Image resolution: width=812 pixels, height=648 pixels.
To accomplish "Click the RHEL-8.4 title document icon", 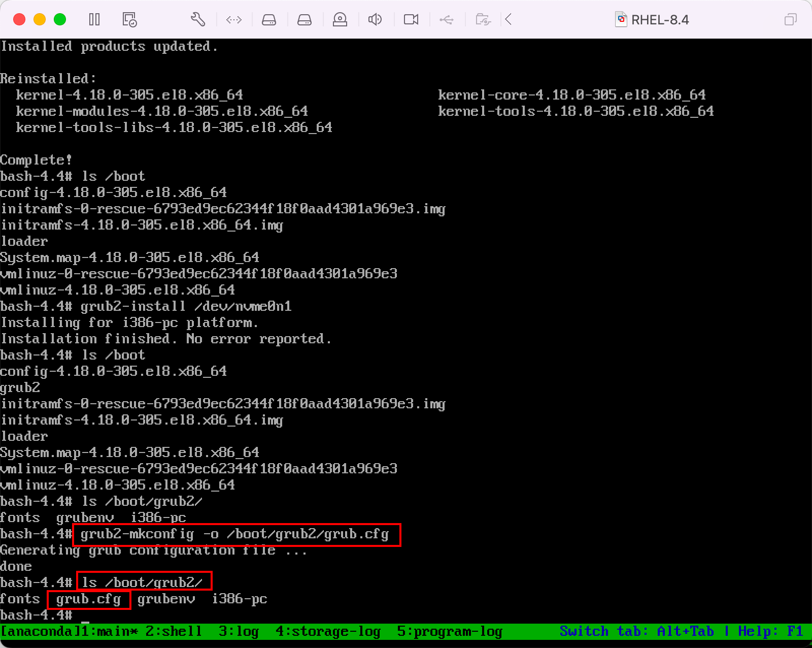I will click(621, 20).
